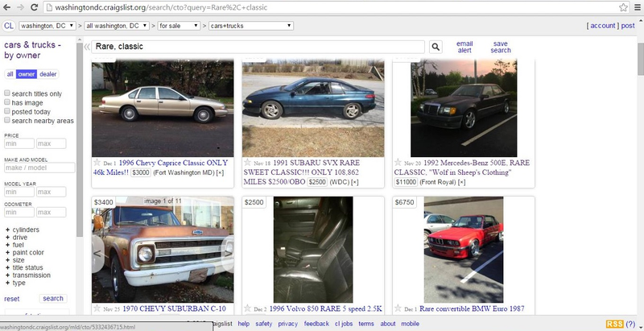Show previous image on Suburban listing

coord(97,254)
